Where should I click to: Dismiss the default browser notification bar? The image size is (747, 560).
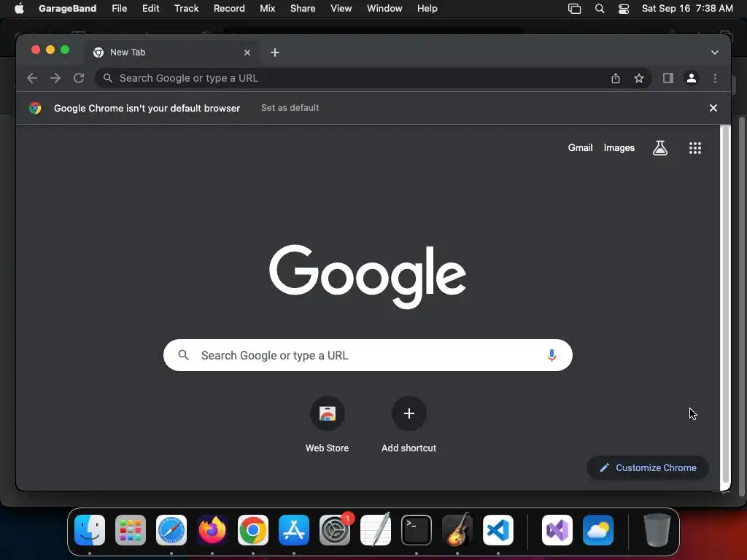713,108
